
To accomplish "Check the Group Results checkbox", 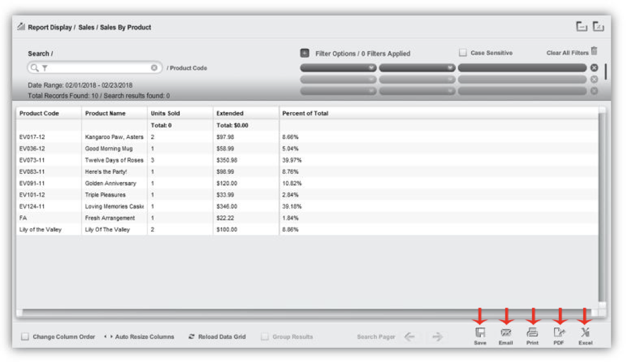I will pos(265,337).
